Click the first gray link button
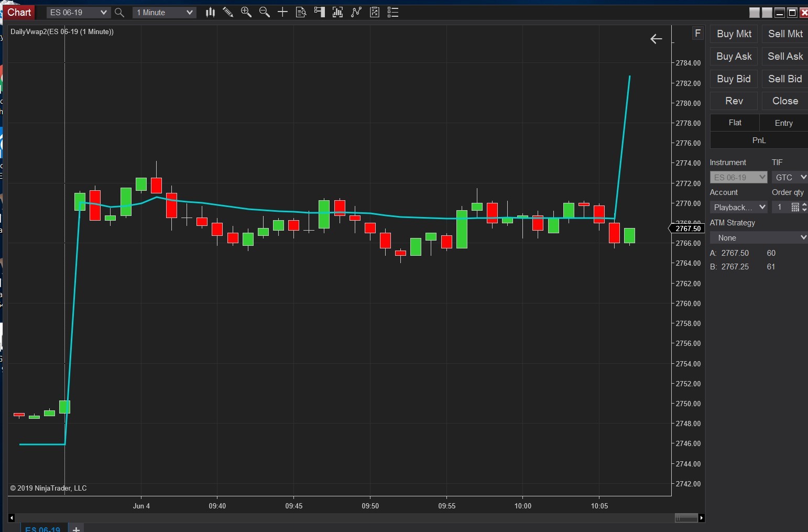The image size is (808, 532). coord(755,13)
